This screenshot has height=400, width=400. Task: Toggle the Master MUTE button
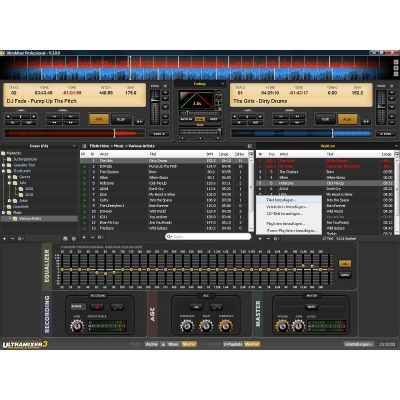[x=311, y=307]
